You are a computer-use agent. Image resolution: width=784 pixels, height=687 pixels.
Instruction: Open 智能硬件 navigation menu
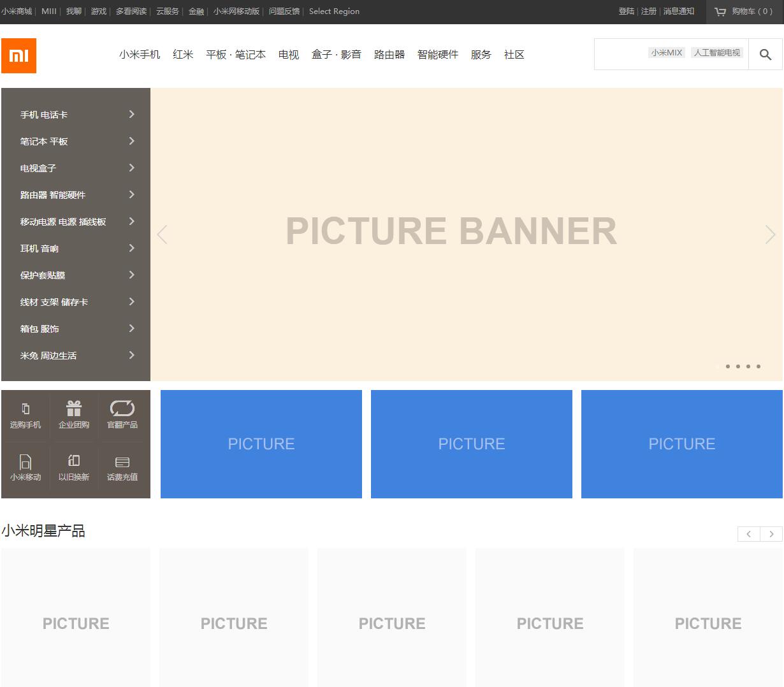pos(438,55)
